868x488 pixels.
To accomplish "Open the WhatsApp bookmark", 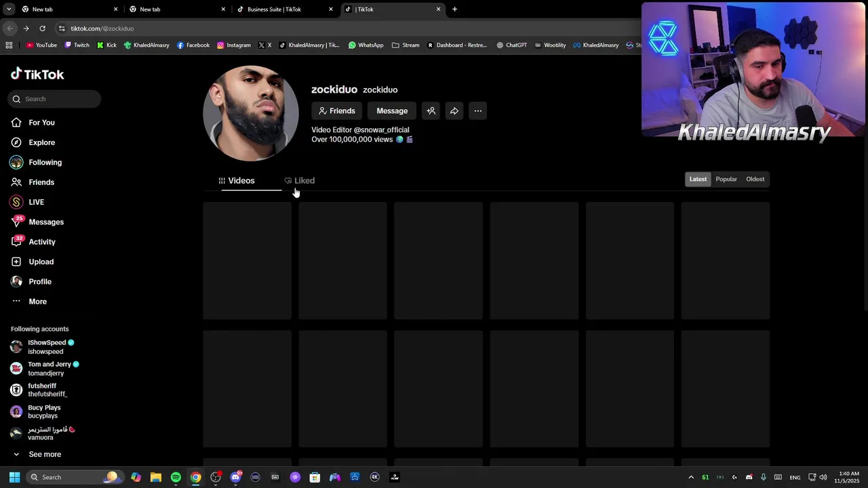I will pyautogui.click(x=366, y=45).
